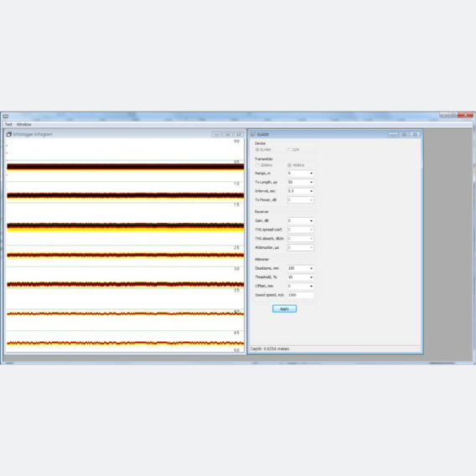This screenshot has height=476, width=476.
Task: Open the Window menu
Action: [23, 125]
